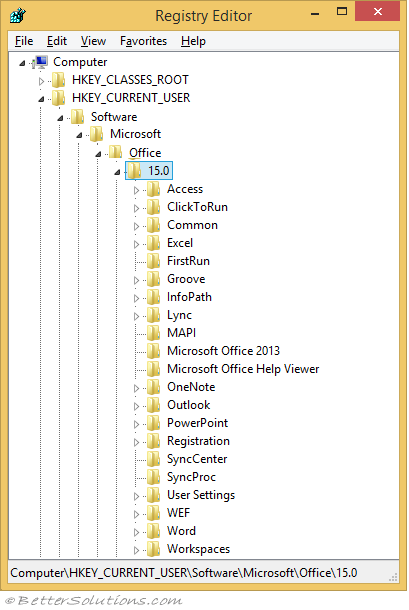
Task: Select the User Settings key label
Action: click(x=201, y=495)
